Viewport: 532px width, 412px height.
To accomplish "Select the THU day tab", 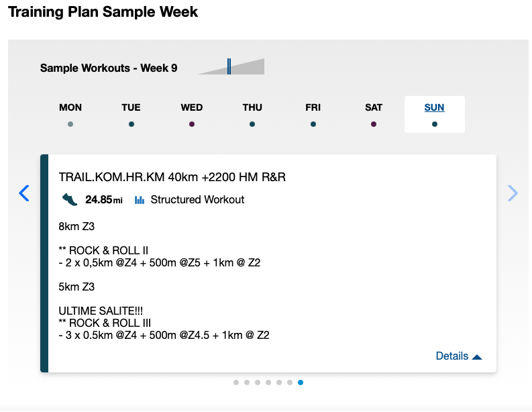I will [252, 114].
